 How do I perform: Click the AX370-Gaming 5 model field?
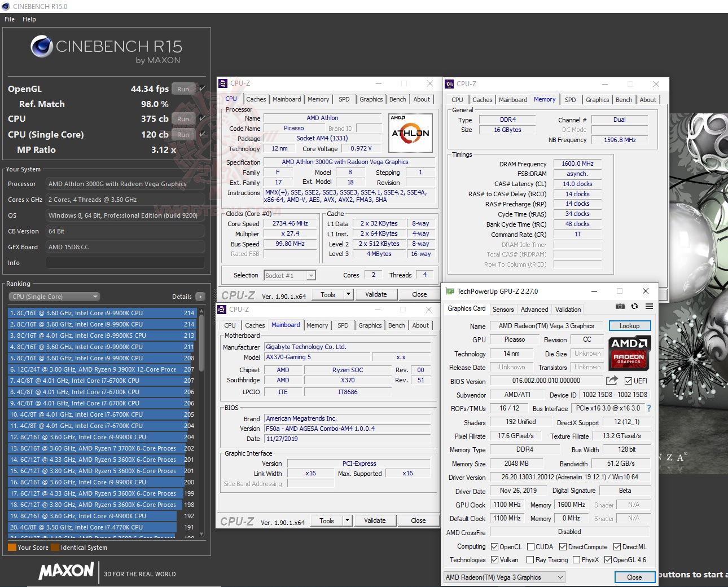[x=317, y=357]
